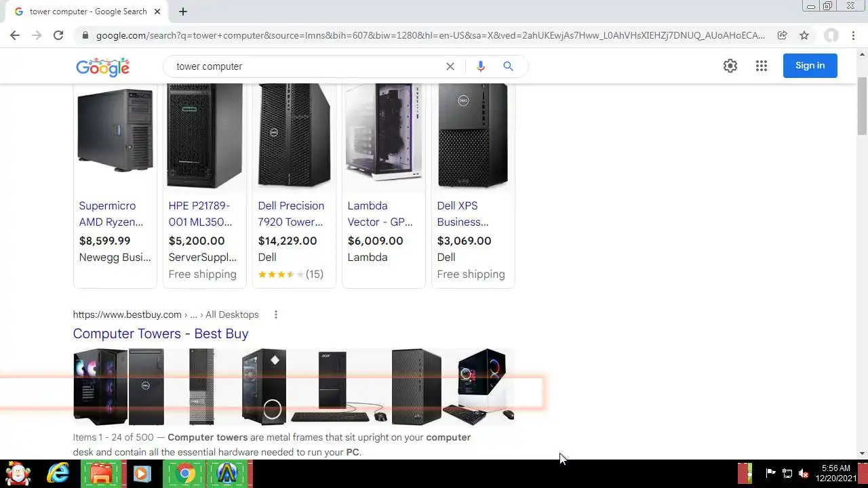Click the $5,200.00 price
The width and height of the screenshot is (868, 488).
pyautogui.click(x=197, y=241)
